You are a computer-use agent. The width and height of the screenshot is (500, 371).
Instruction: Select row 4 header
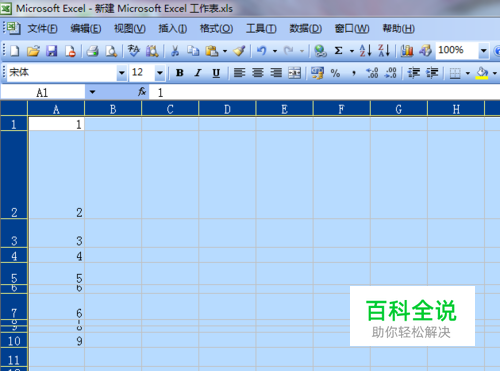[14, 256]
